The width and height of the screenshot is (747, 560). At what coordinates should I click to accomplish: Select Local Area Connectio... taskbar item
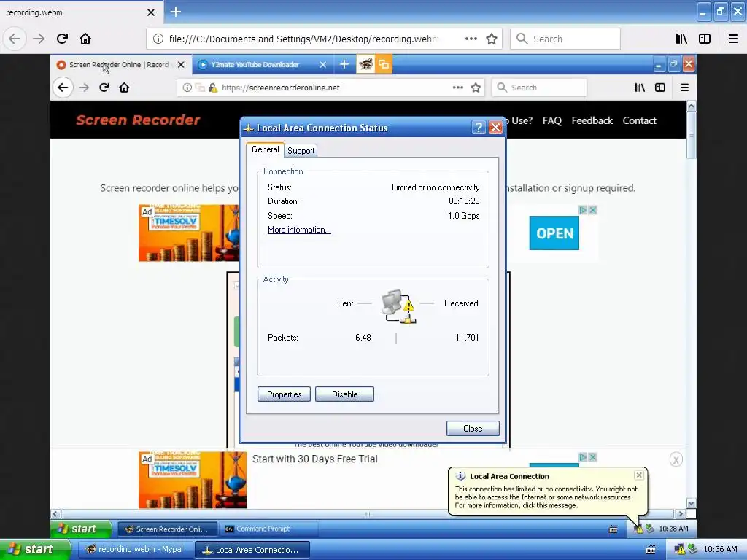252,550
